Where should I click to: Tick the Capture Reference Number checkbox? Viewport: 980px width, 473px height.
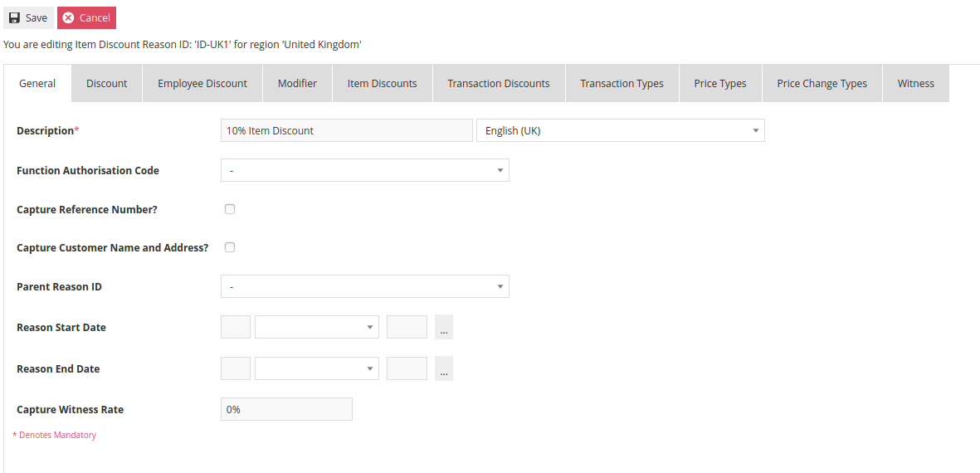(230, 209)
